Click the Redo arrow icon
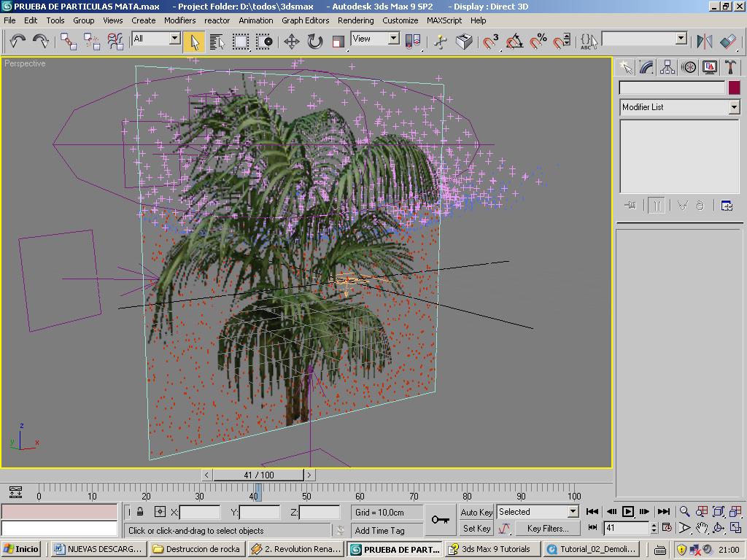Image resolution: width=747 pixels, height=560 pixels. click(x=41, y=42)
